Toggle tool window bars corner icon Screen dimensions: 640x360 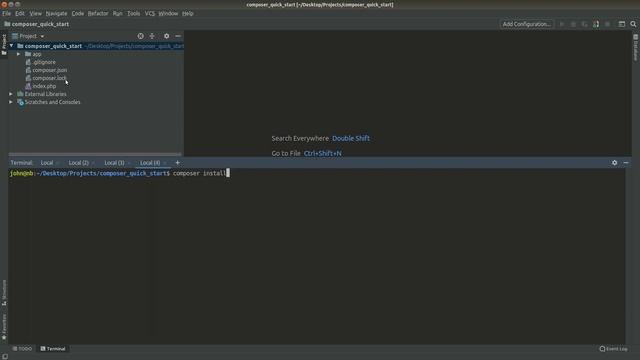pos(4,356)
